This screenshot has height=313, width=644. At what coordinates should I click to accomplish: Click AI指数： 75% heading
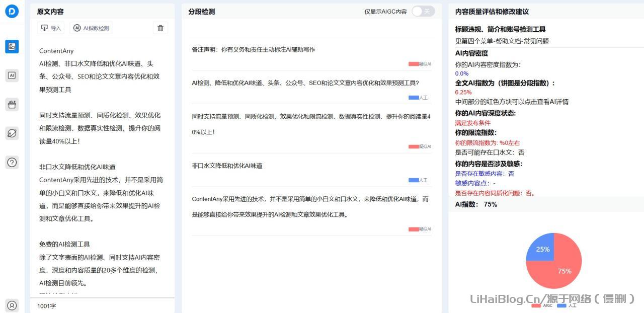476,204
